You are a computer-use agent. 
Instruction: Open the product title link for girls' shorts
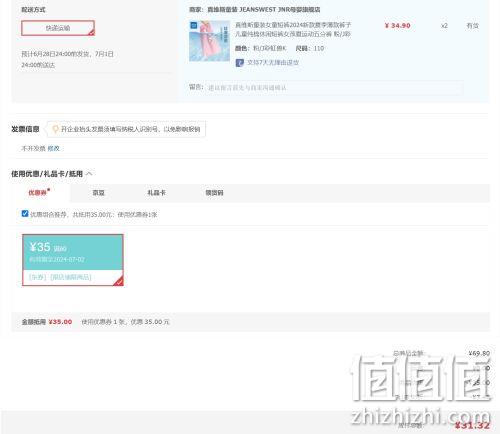point(293,29)
